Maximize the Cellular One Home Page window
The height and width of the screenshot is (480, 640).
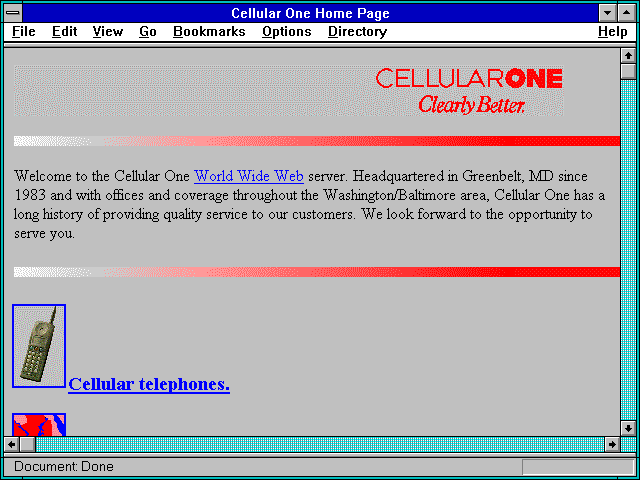627,13
